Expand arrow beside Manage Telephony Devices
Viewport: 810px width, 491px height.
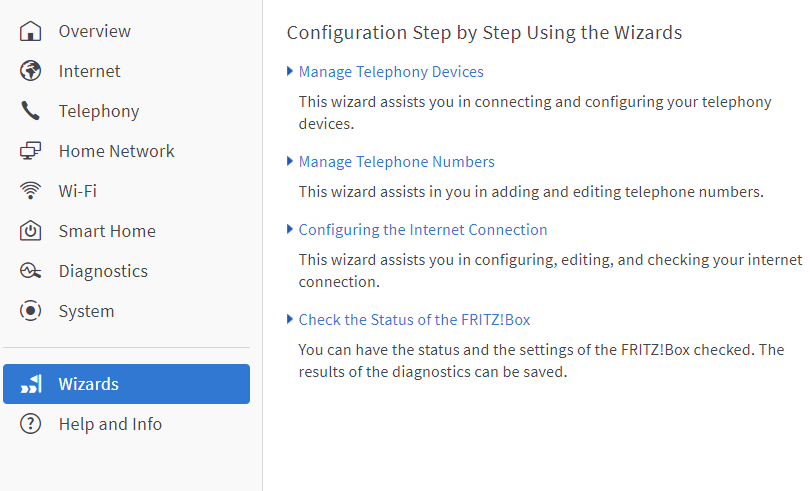[x=290, y=71]
